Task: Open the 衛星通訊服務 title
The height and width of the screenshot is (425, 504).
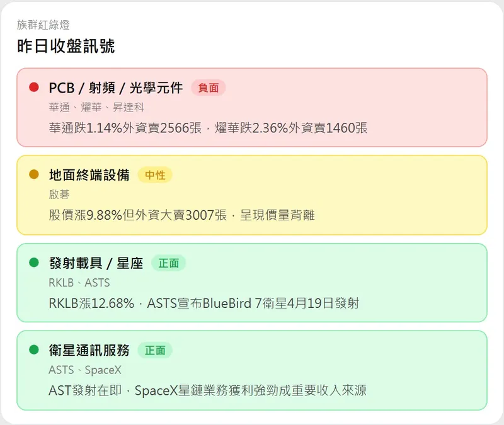Action: tap(89, 350)
